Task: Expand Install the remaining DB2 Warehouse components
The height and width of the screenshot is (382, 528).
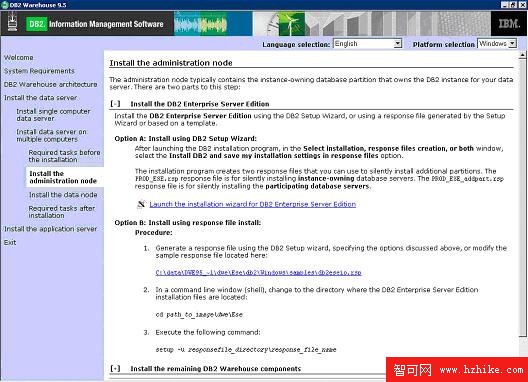Action: [115, 369]
